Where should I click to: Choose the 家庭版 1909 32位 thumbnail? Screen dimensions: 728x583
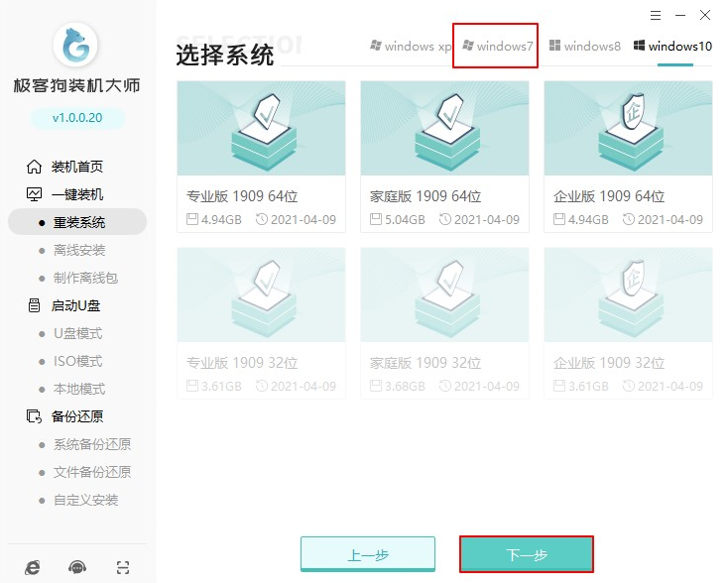coord(444,294)
